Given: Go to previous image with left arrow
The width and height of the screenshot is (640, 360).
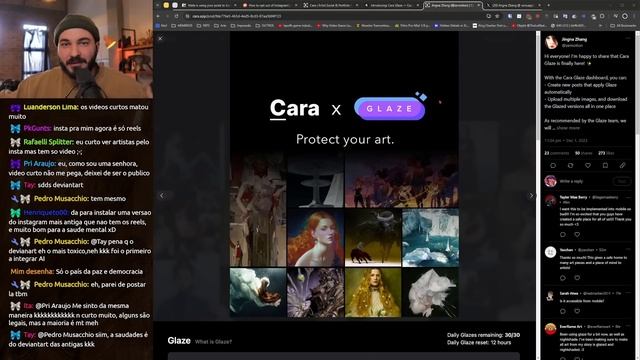Looking at the screenshot, I should pyautogui.click(x=162, y=196).
